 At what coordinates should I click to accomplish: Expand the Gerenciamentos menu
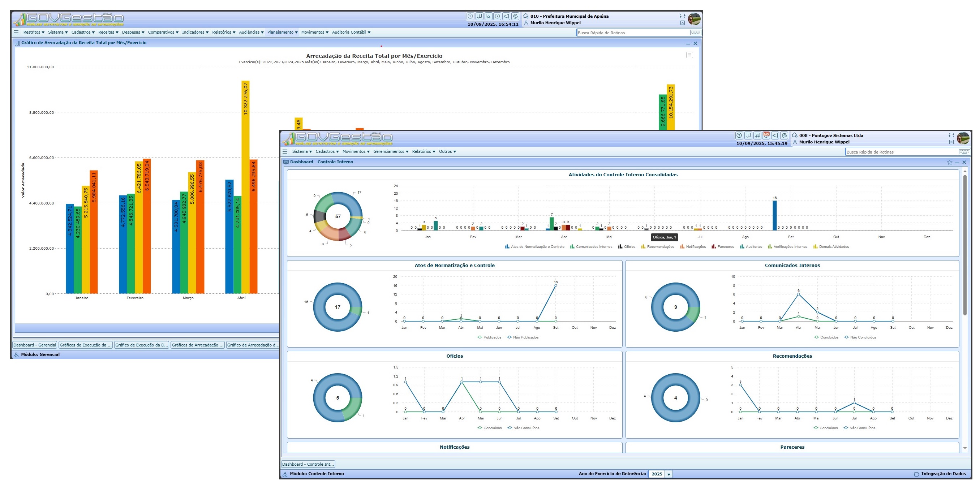(391, 151)
